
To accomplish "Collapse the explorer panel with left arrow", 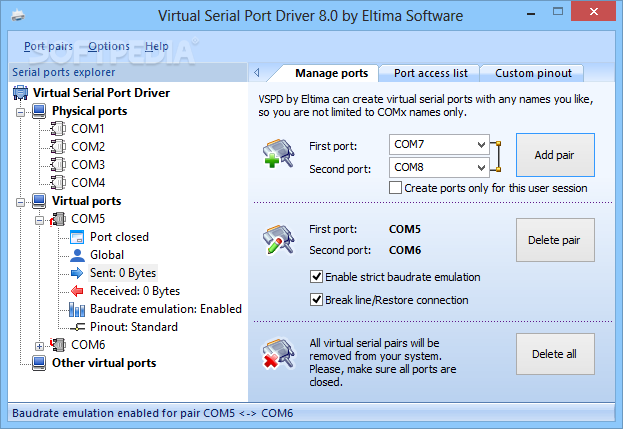I will (x=257, y=72).
